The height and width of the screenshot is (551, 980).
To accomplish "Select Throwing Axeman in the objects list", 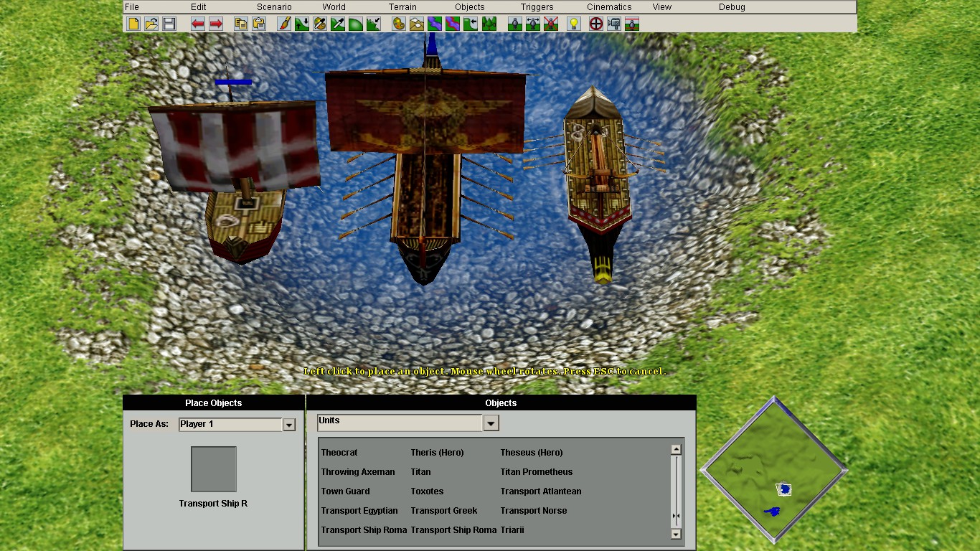I will (x=358, y=472).
